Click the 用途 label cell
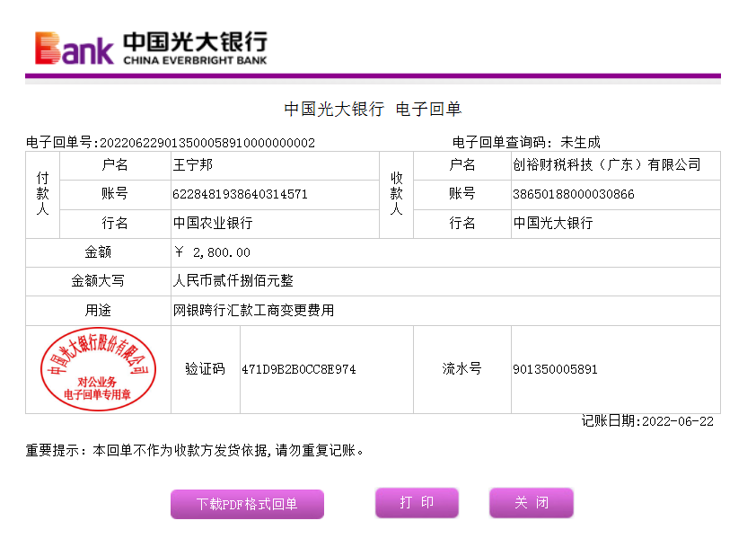 98,311
